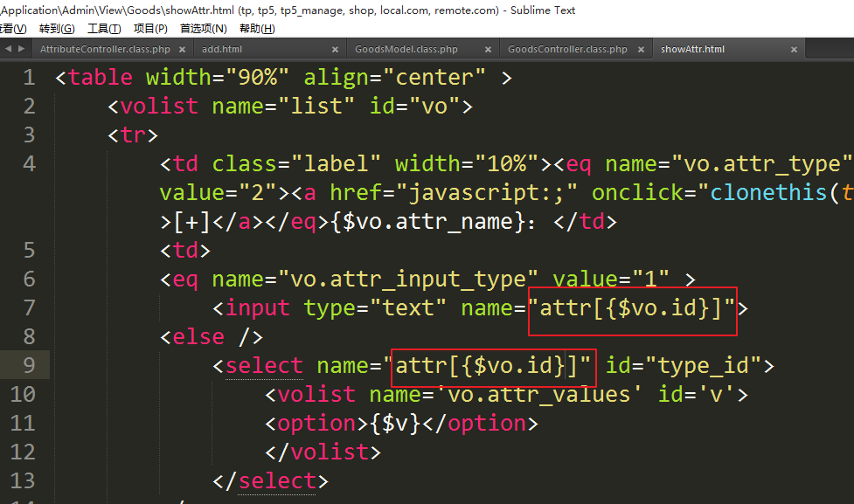Close the GoodsModel.class.php tab
The image size is (854, 504).
(488, 50)
